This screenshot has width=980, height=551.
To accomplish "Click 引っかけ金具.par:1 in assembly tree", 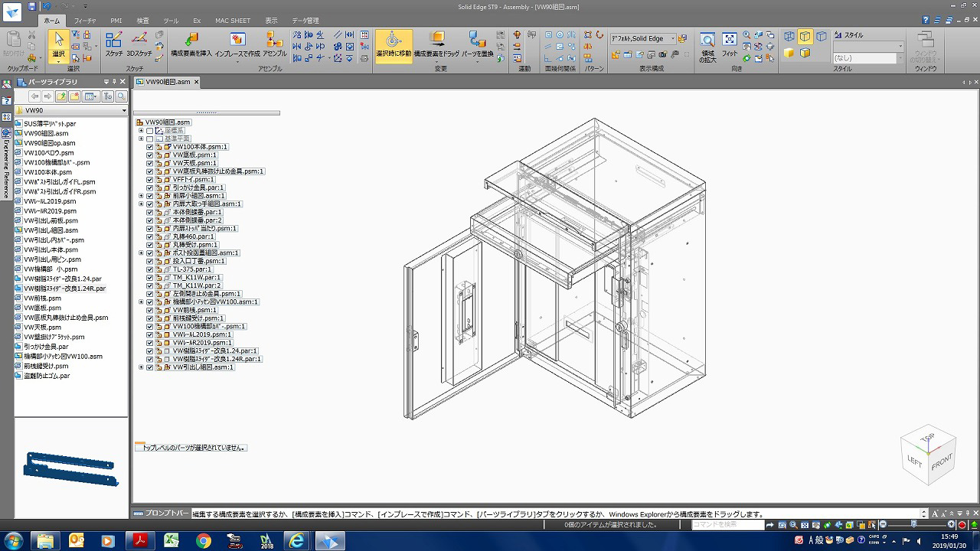I will click(x=198, y=187).
